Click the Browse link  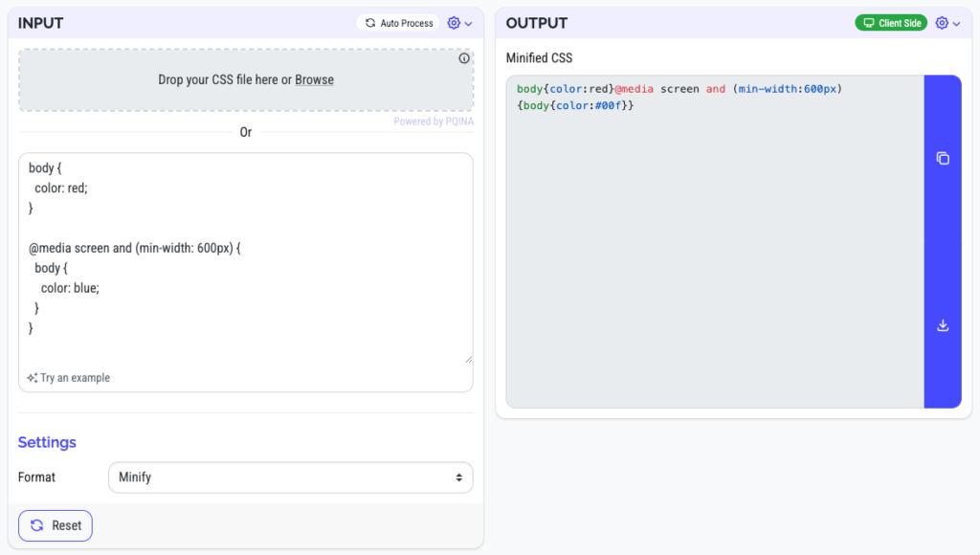[x=314, y=80]
